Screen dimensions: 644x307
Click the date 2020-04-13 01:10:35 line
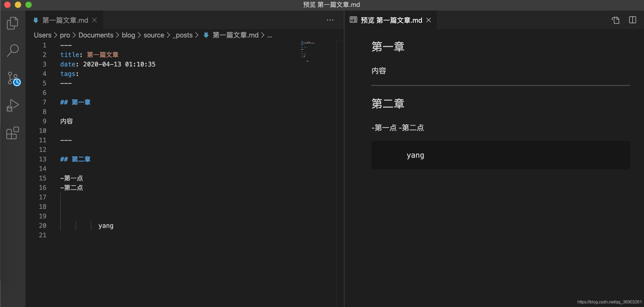coord(108,64)
